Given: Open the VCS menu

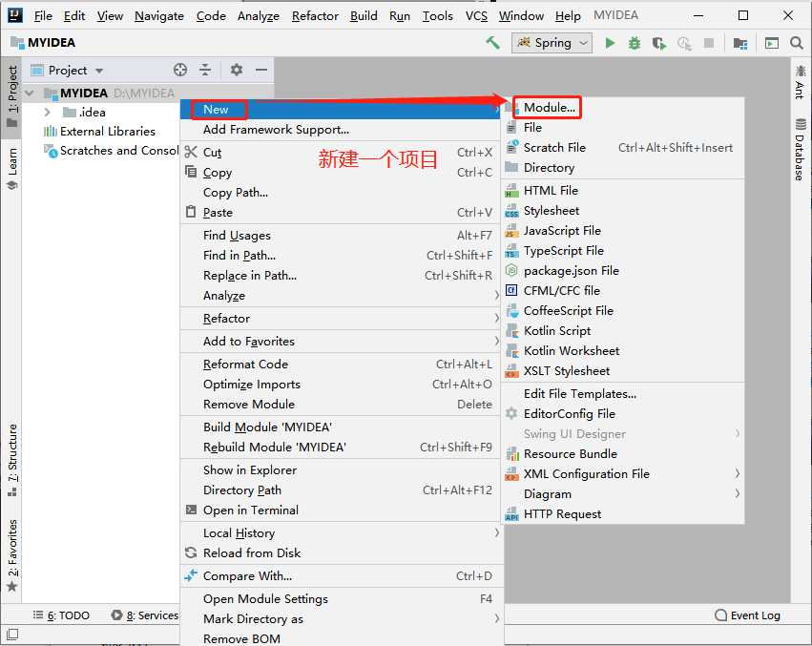Looking at the screenshot, I should tap(476, 16).
